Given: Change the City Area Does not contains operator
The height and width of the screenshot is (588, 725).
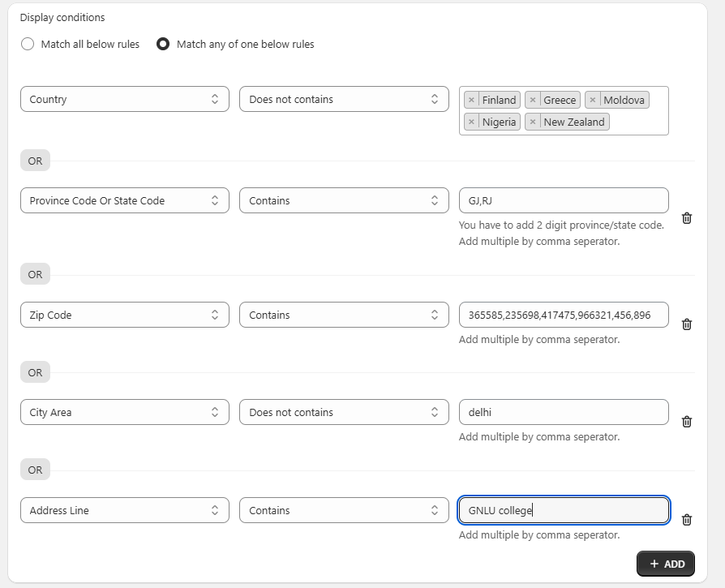Looking at the screenshot, I should 344,412.
